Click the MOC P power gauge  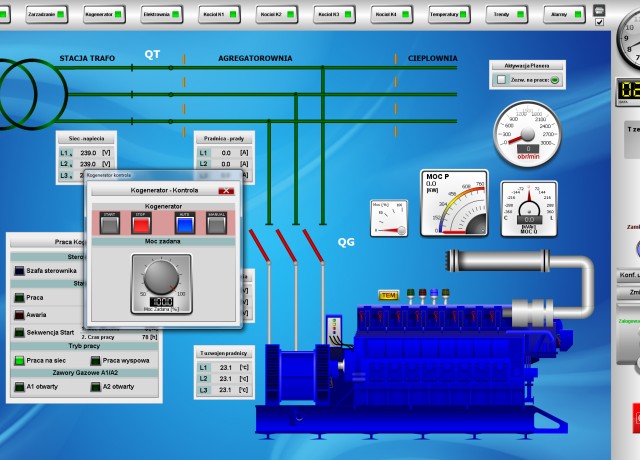(x=454, y=203)
